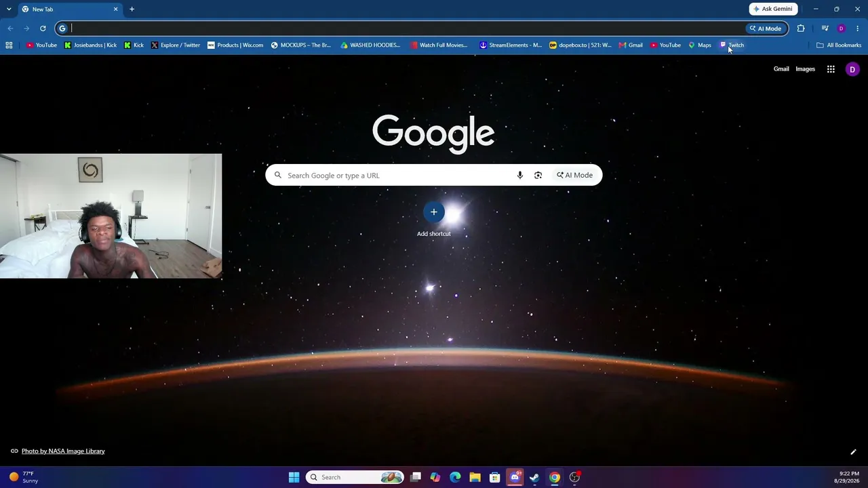Viewport: 868px width, 488px height.
Task: Open the Windows Start menu
Action: pos(294,477)
